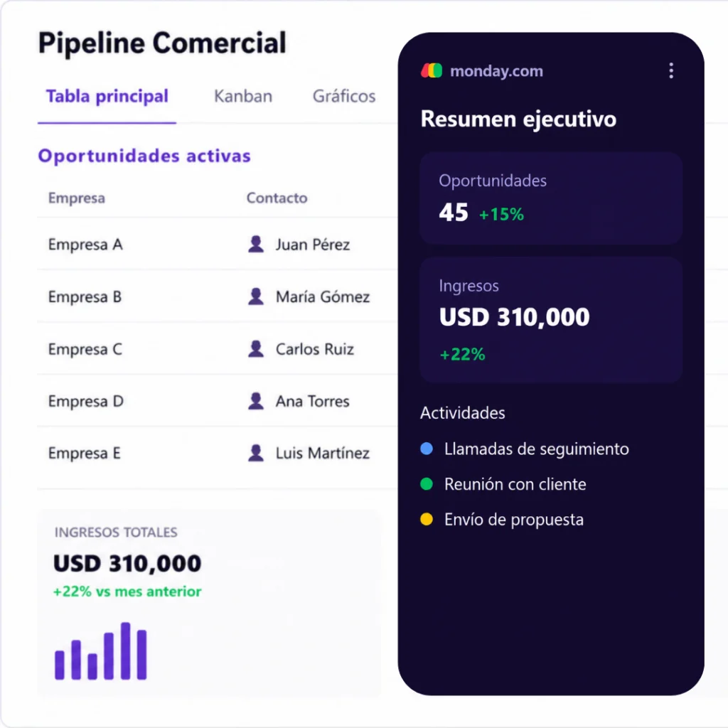Switch to the Kanban tab
This screenshot has height=728, width=728.
tap(243, 96)
